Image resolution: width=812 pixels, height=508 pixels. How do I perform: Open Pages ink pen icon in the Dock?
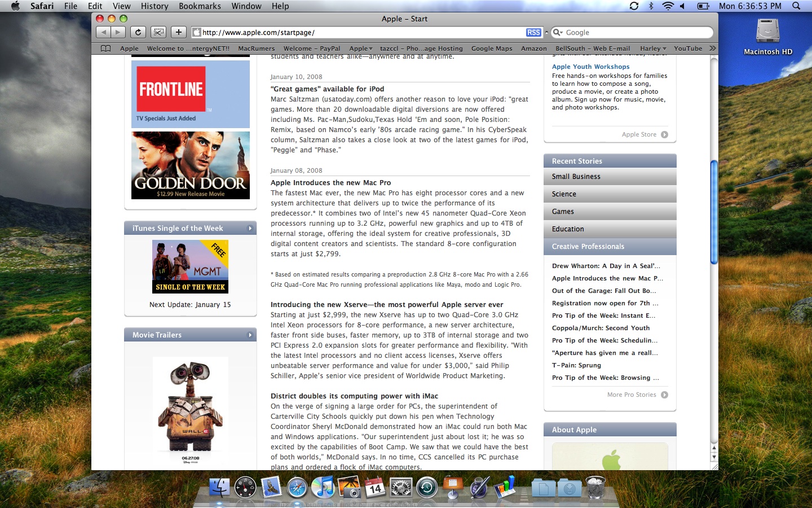[479, 487]
